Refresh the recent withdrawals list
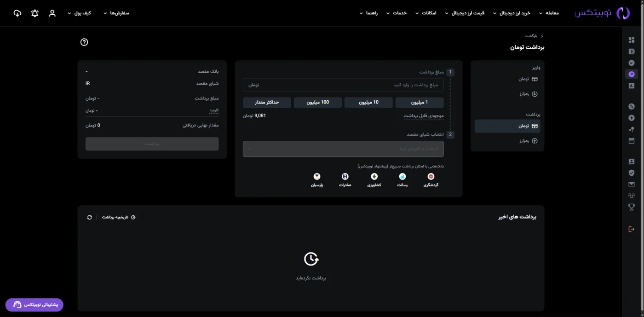The height and width of the screenshot is (317, 644). 90,217
